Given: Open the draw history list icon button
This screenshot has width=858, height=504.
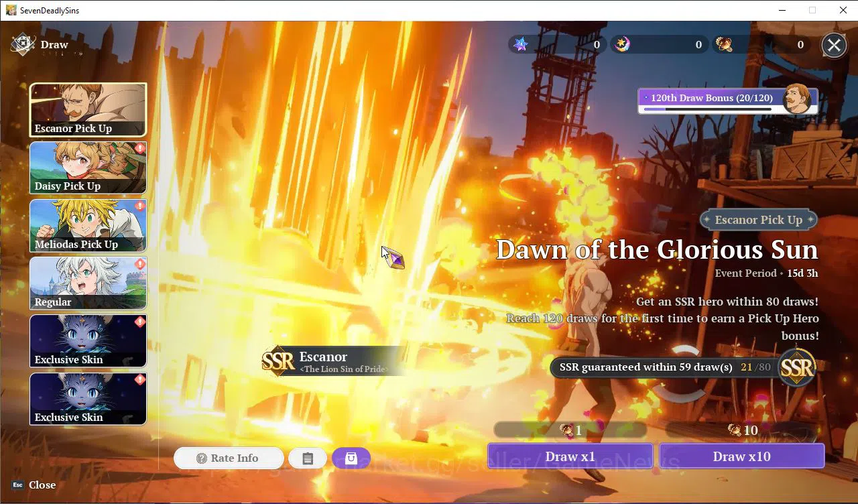Looking at the screenshot, I should [x=308, y=458].
